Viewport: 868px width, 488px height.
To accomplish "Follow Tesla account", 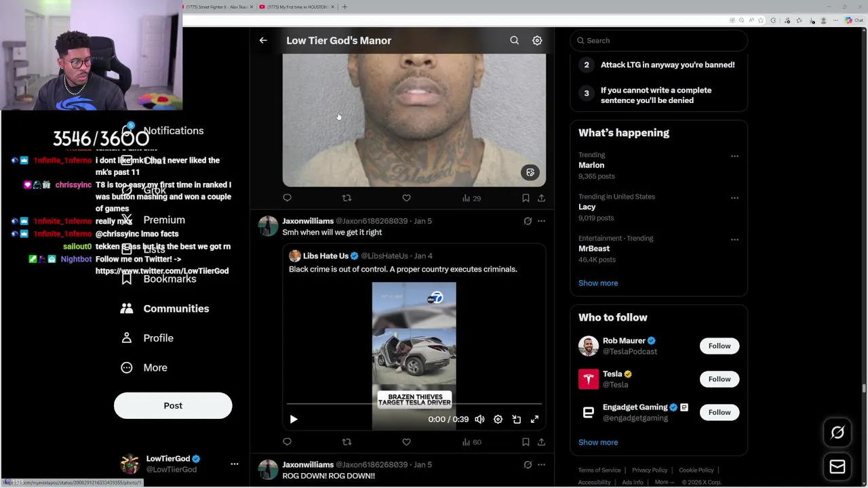I will tap(719, 379).
